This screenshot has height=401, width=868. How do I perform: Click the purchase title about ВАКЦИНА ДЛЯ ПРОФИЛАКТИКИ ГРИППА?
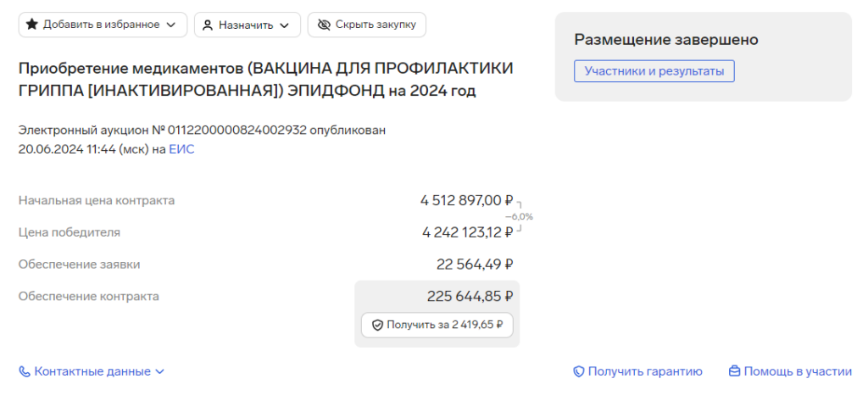click(x=265, y=80)
